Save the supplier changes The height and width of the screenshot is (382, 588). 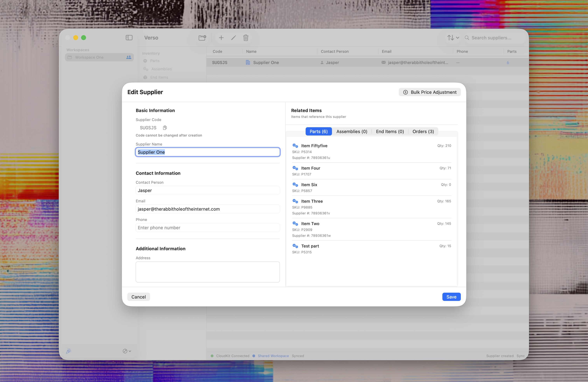pos(451,297)
